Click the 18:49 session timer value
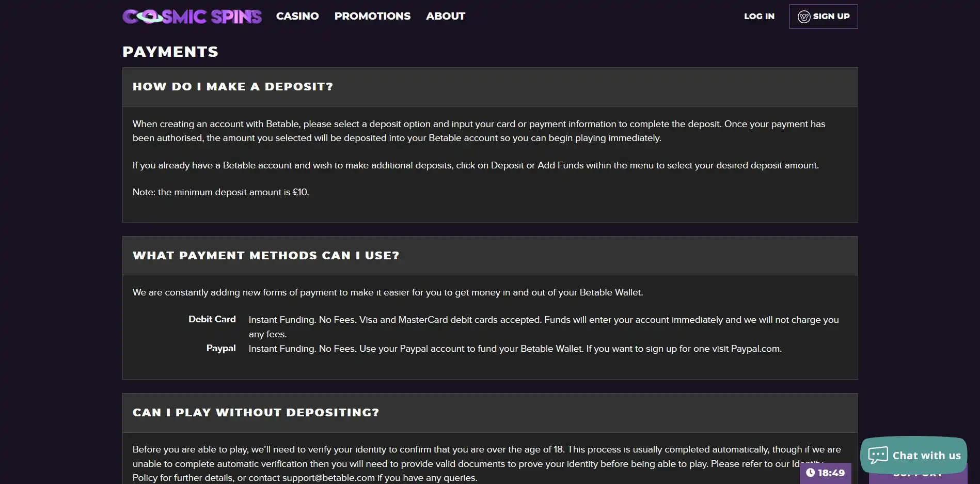This screenshot has width=980, height=484. pyautogui.click(x=831, y=473)
